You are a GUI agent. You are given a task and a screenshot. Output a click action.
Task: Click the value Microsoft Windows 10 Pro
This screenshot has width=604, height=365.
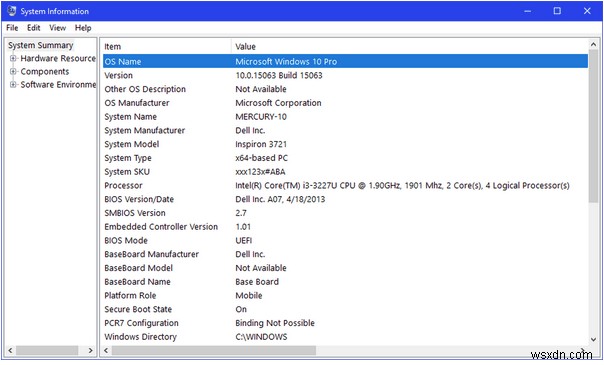pyautogui.click(x=286, y=62)
